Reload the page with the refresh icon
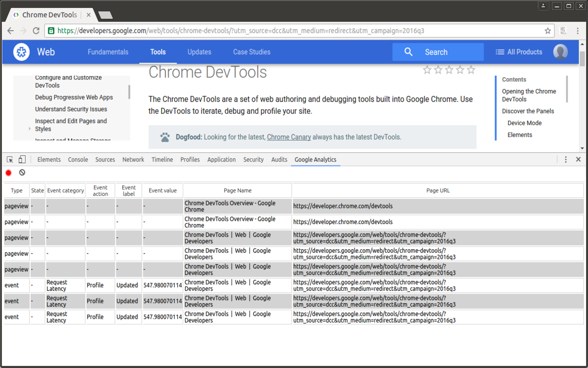This screenshot has height=368, width=588. coord(36,31)
